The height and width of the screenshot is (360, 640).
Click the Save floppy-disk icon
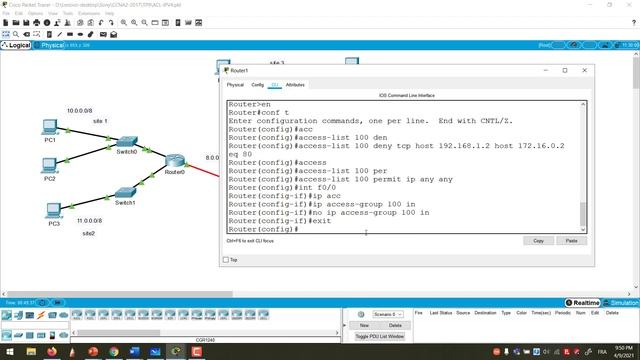(26, 23)
